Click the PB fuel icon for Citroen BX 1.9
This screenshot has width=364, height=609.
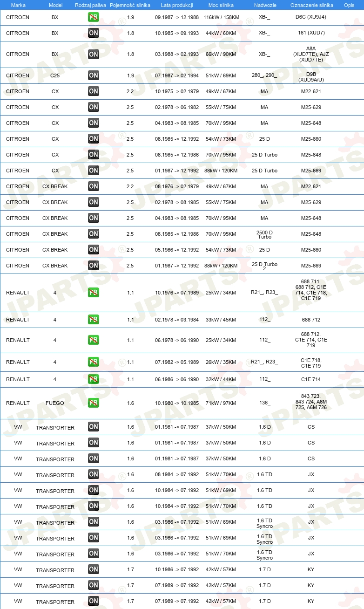[94, 17]
